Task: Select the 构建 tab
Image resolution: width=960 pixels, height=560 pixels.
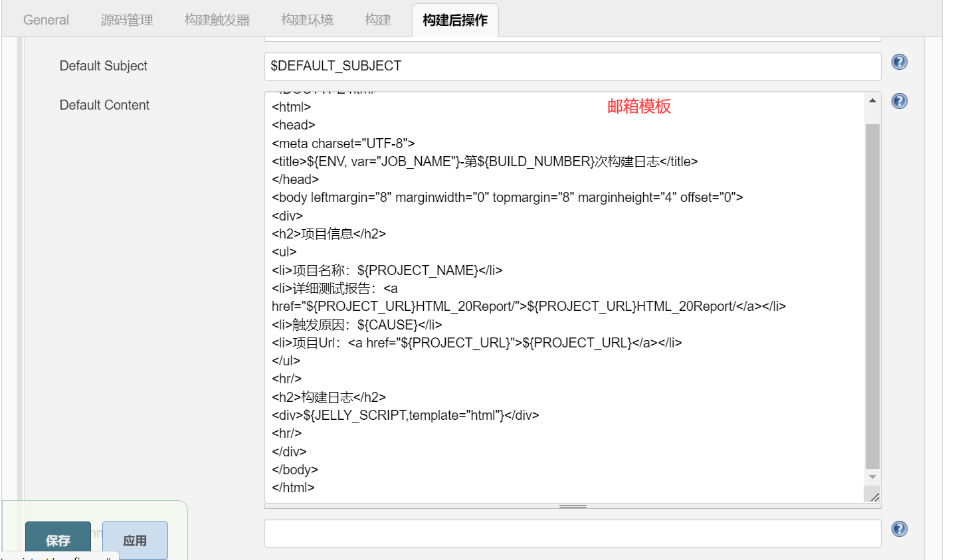Action: click(378, 20)
